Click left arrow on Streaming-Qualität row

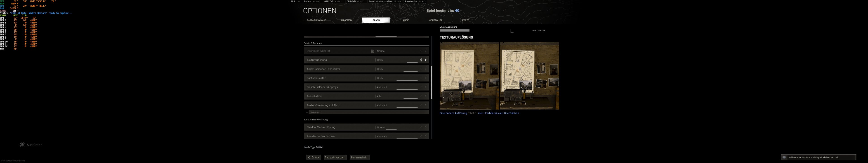421,51
